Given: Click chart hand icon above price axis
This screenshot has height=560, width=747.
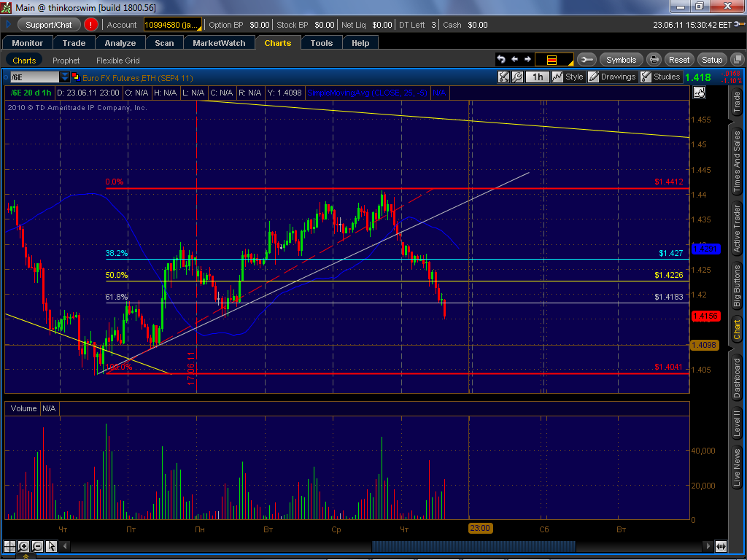Looking at the screenshot, I should coord(699,93).
